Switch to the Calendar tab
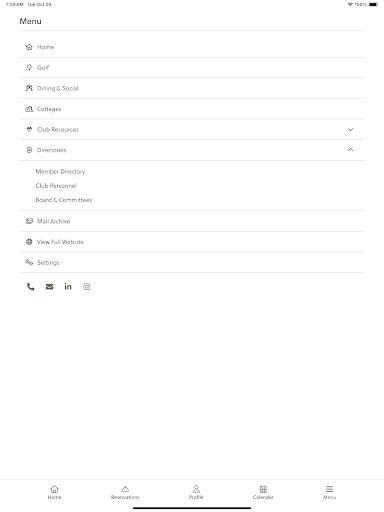The width and height of the screenshot is (384, 512). 263,492
